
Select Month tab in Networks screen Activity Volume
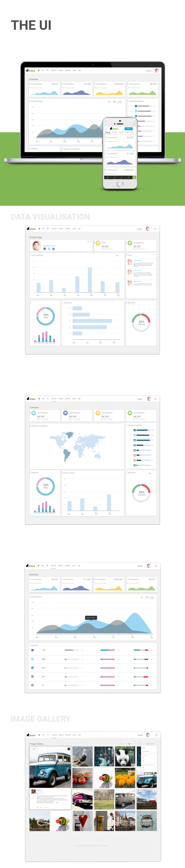pyautogui.click(x=152, y=597)
